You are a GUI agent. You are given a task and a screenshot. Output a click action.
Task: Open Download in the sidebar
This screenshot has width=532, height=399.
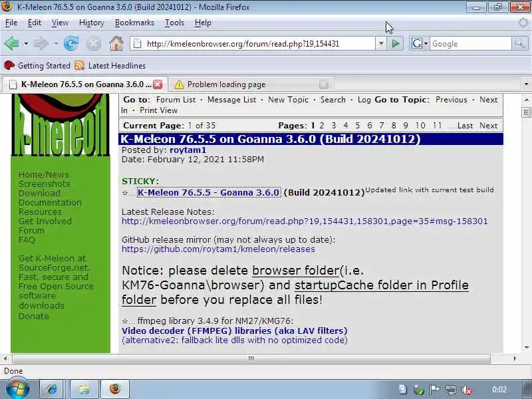pyautogui.click(x=39, y=193)
